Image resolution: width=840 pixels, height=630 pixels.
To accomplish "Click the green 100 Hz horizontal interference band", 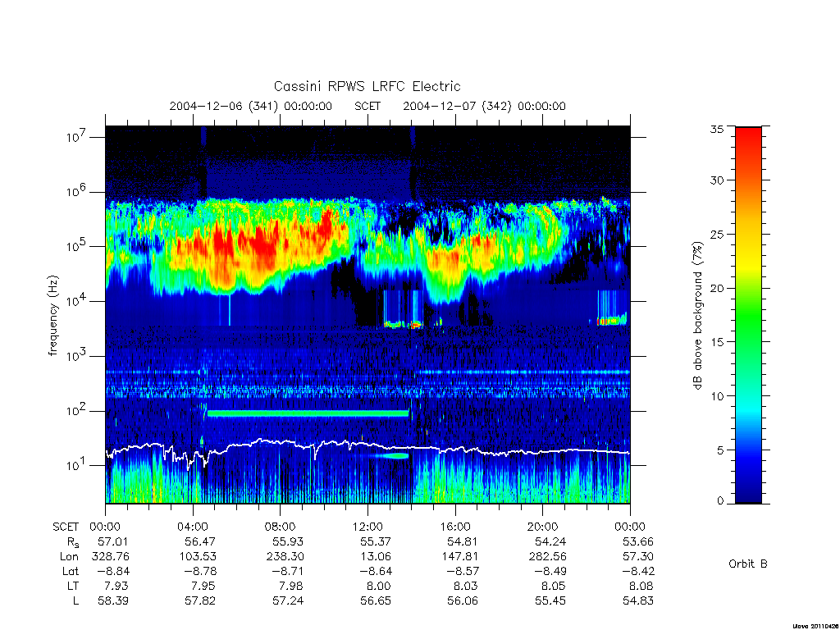I will coord(308,413).
